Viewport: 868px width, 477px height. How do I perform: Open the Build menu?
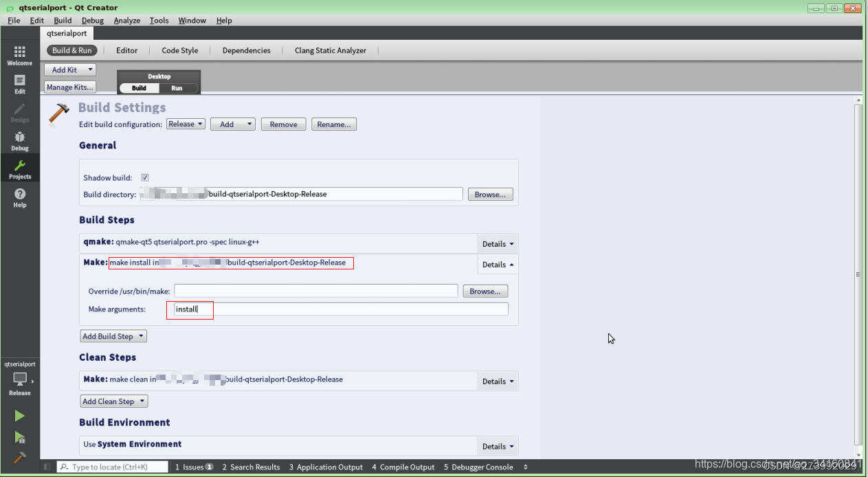63,21
